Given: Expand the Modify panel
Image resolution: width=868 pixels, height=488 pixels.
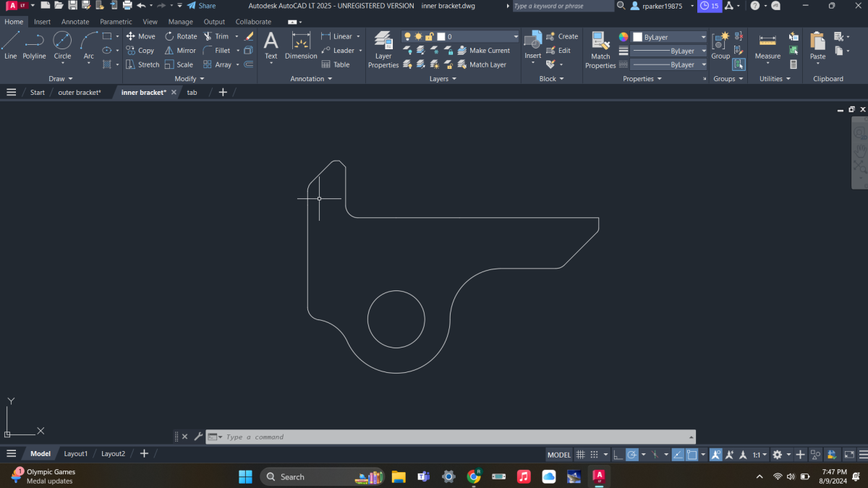Looking at the screenshot, I should point(190,78).
